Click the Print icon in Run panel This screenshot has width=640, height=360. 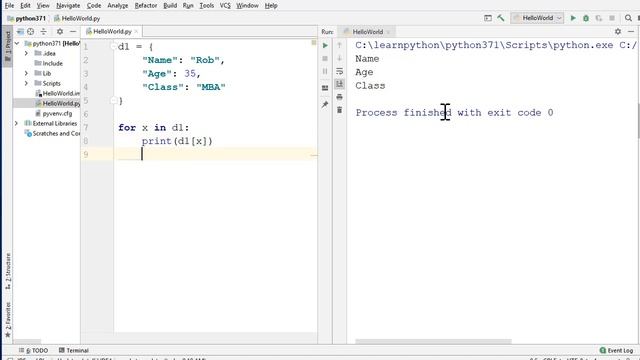(339, 97)
